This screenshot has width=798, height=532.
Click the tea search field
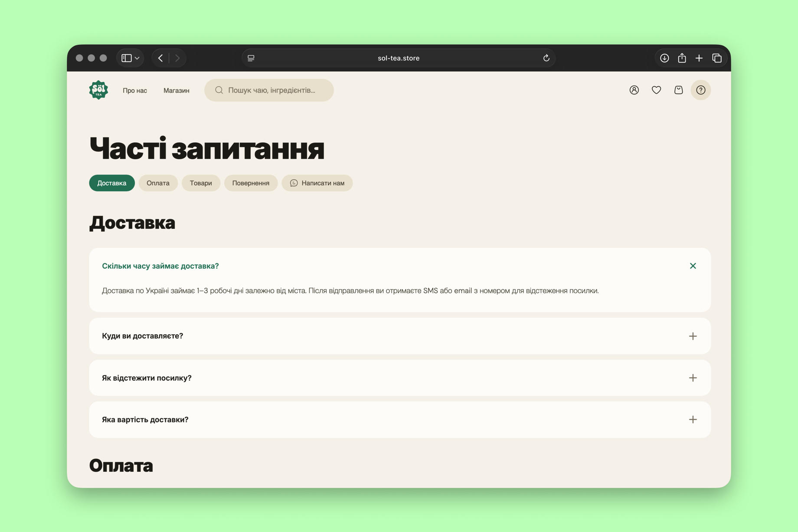tap(269, 90)
